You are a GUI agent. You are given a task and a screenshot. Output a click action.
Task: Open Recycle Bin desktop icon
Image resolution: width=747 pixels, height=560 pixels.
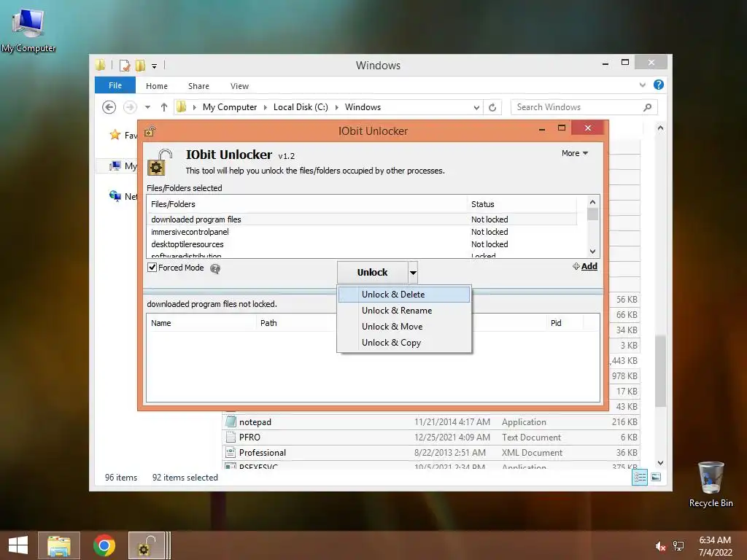(x=711, y=484)
